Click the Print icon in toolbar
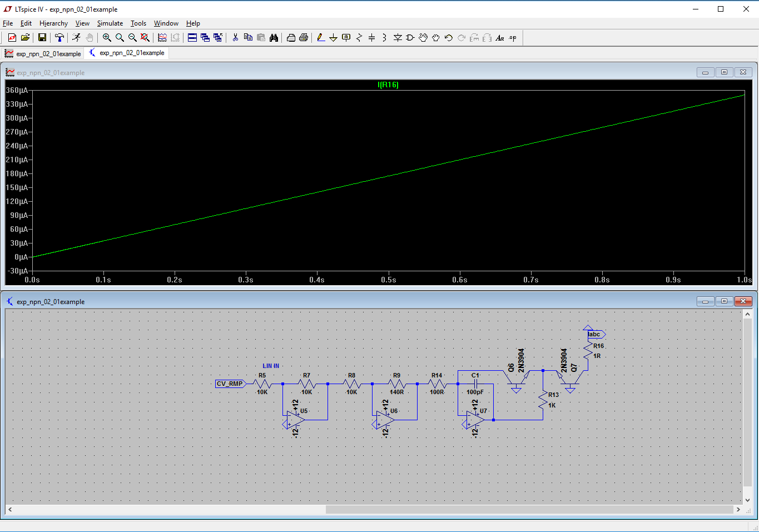 coord(304,38)
